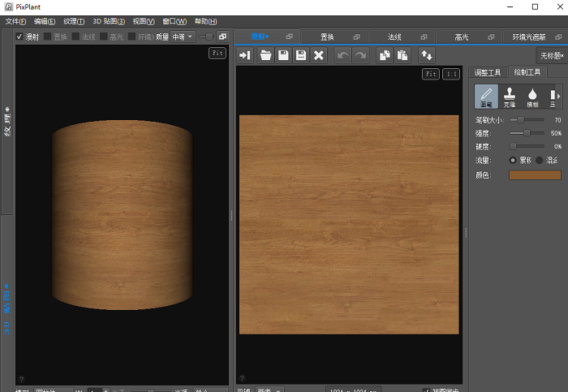Click the swap up-down arrows icon
568x392 pixels.
[x=426, y=55]
